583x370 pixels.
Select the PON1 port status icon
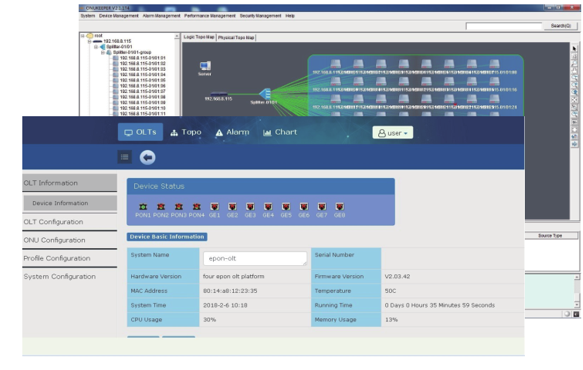point(143,207)
